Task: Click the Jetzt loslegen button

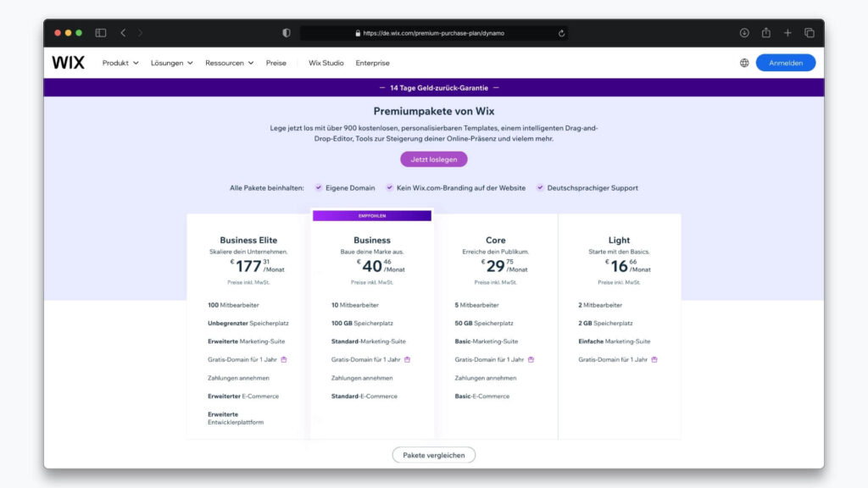Action: 434,159
